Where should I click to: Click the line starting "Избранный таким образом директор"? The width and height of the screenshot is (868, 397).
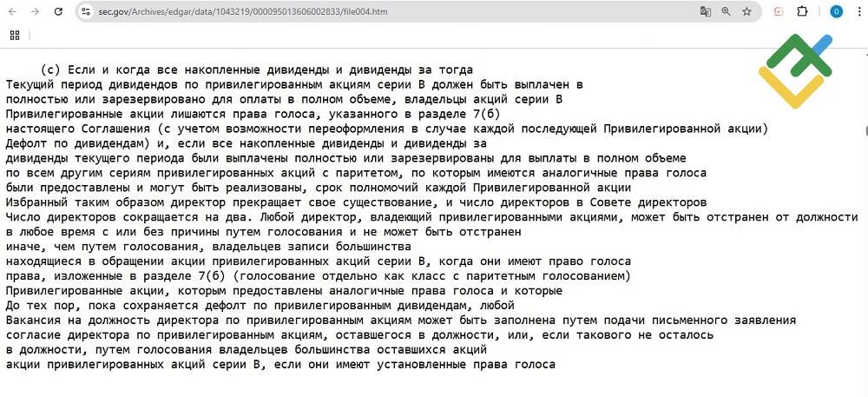point(356,202)
